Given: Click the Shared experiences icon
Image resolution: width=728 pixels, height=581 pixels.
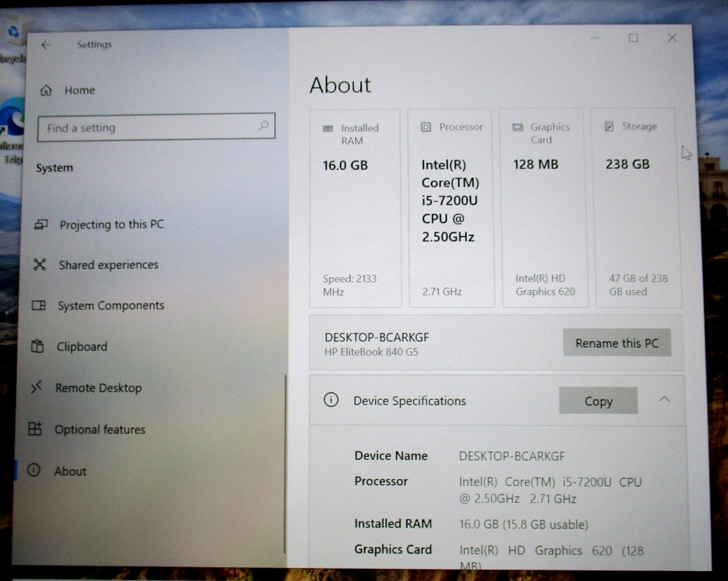Looking at the screenshot, I should point(40,265).
